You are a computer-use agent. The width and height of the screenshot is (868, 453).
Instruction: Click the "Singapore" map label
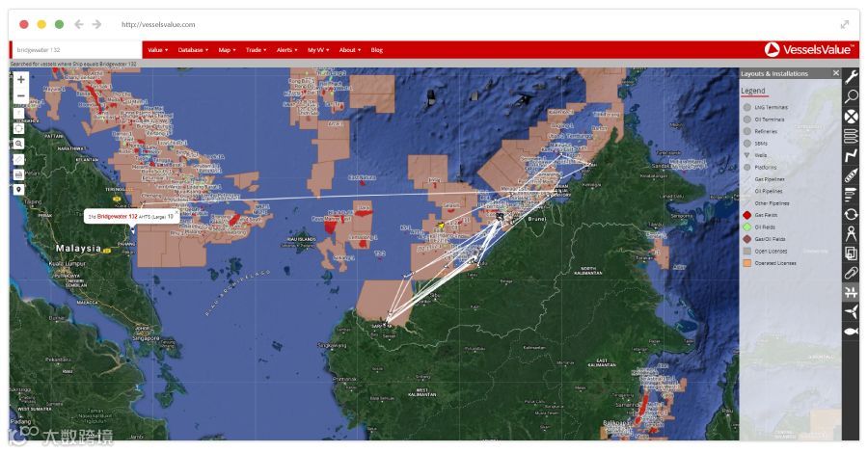(147, 338)
